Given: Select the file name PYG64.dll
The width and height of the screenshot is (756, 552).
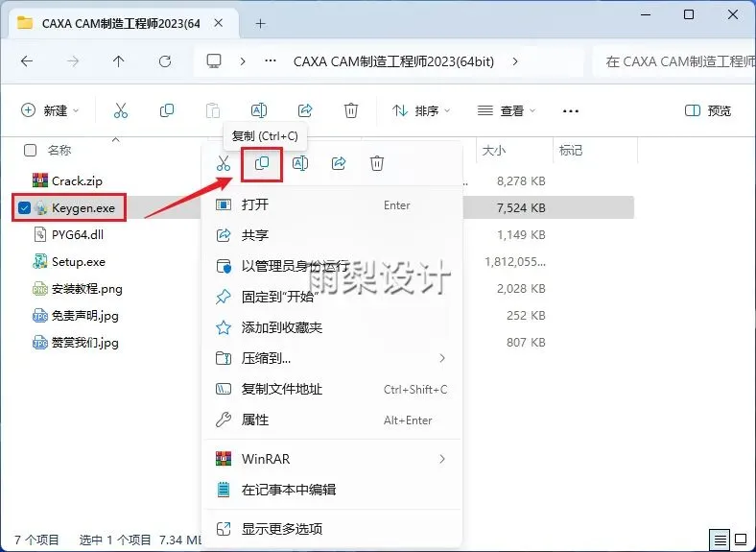Looking at the screenshot, I should (x=78, y=235).
